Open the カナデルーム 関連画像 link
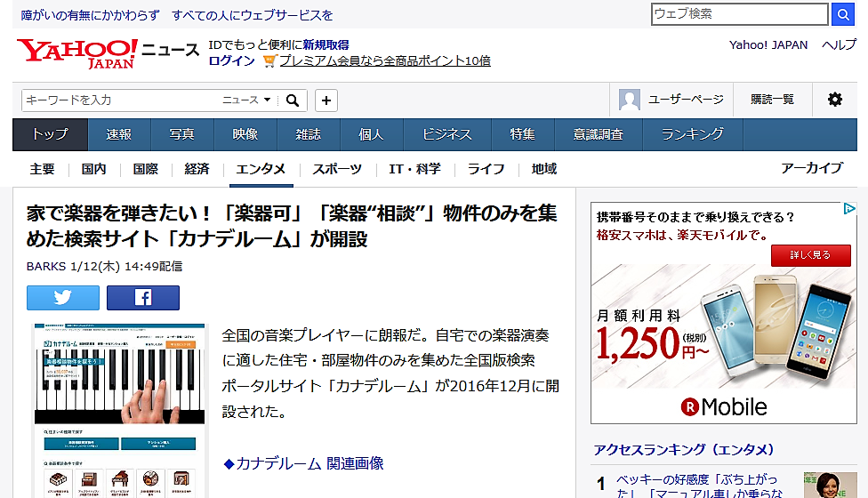The height and width of the screenshot is (498, 868). (x=303, y=463)
